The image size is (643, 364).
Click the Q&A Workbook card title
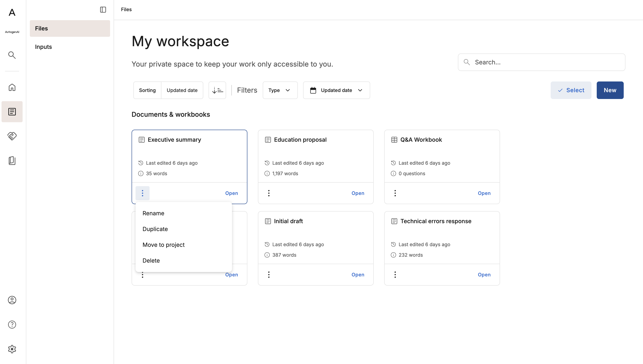[x=421, y=140]
